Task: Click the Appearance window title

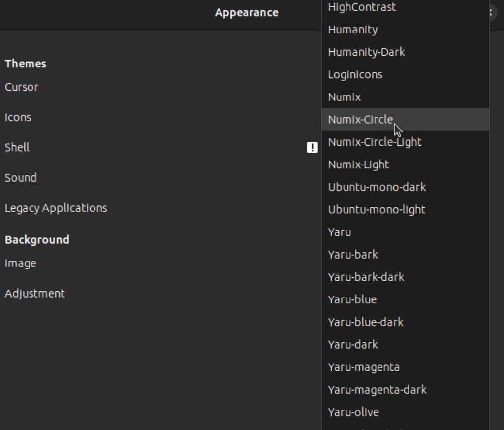Action: coord(247,12)
